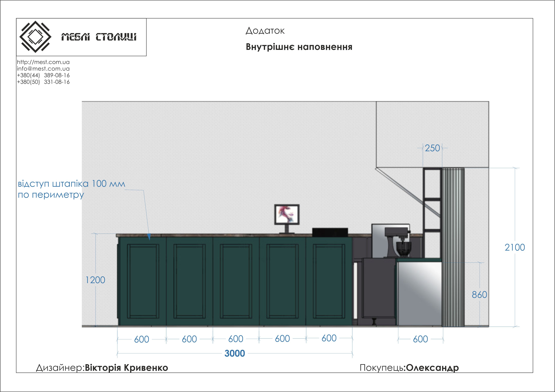
Task: Click the first green cabinet door panel
Action: tap(143, 281)
